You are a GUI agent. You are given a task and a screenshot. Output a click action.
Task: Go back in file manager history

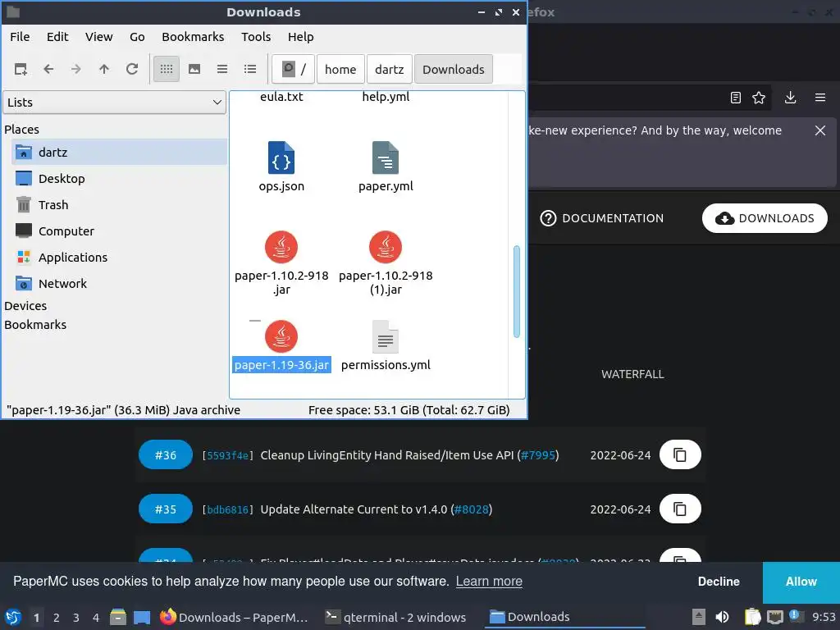[x=48, y=69]
